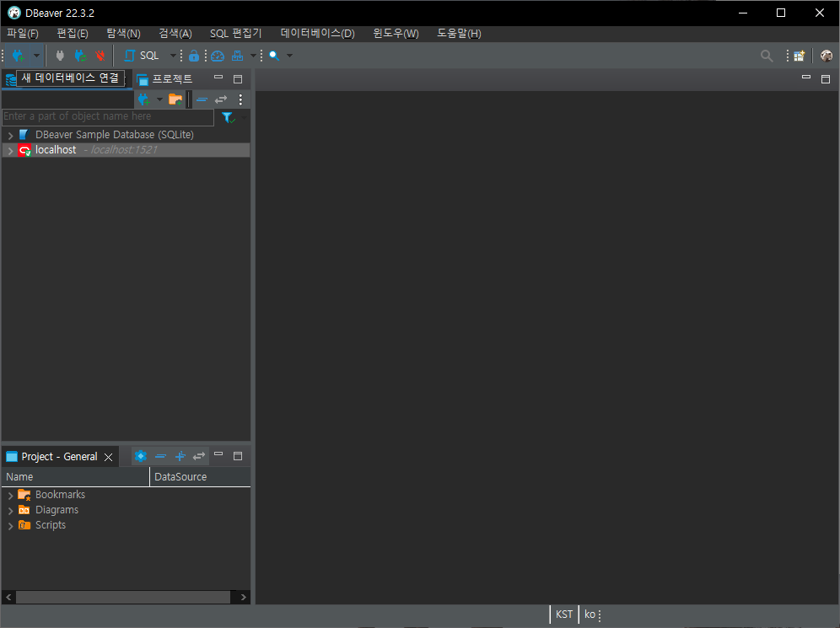Open the 탐색(N) menu
The image size is (840, 628).
click(x=123, y=33)
